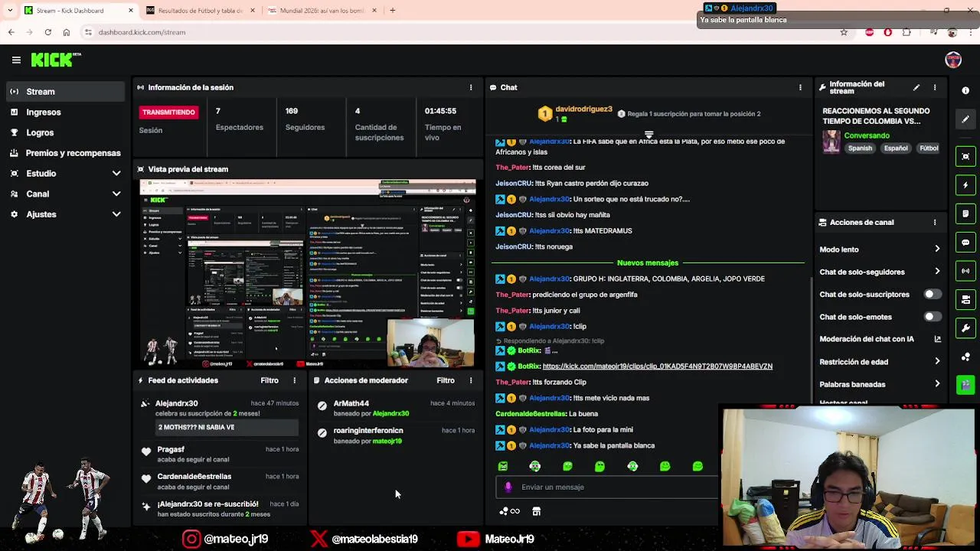980x551 pixels.
Task: Click davidrodriguez3 in the gift leaderboard
Action: pyautogui.click(x=583, y=109)
